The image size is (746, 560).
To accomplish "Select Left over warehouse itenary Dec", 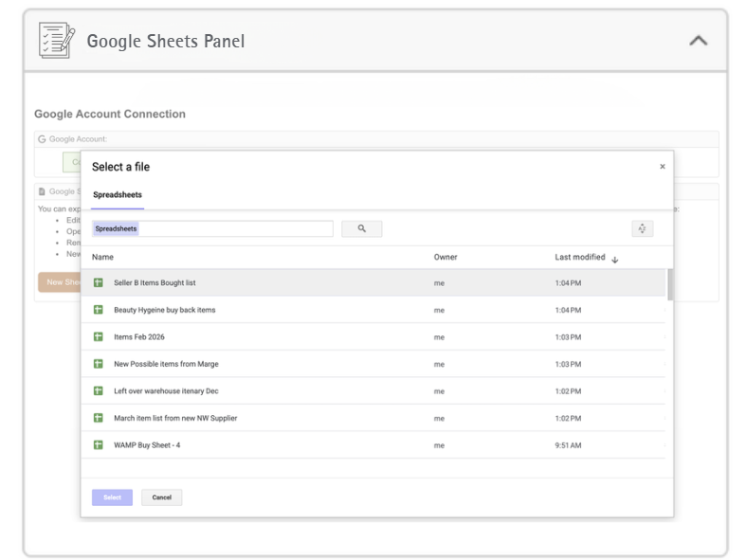I will pyautogui.click(x=373, y=391).
